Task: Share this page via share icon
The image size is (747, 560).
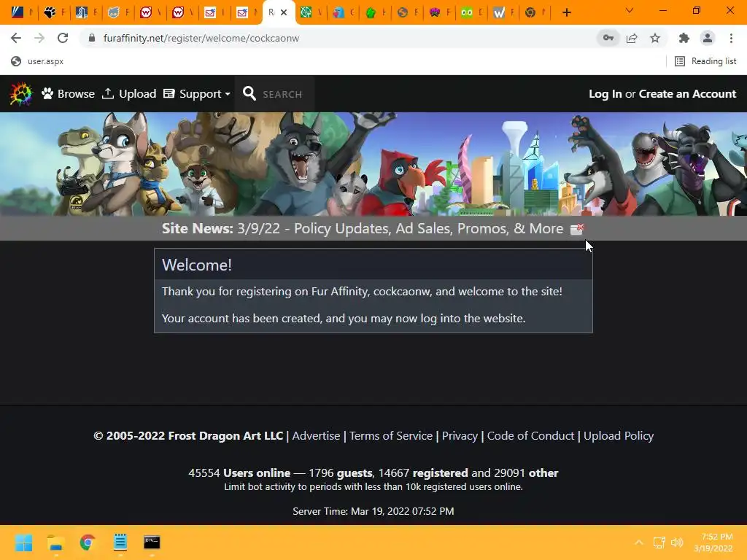Action: coord(632,38)
